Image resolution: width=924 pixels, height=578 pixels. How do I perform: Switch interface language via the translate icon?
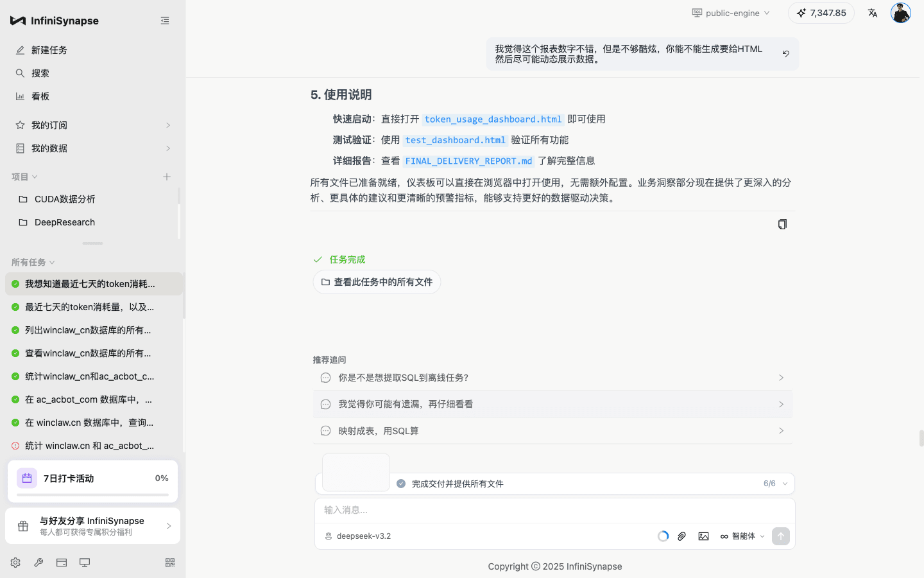coord(873,12)
